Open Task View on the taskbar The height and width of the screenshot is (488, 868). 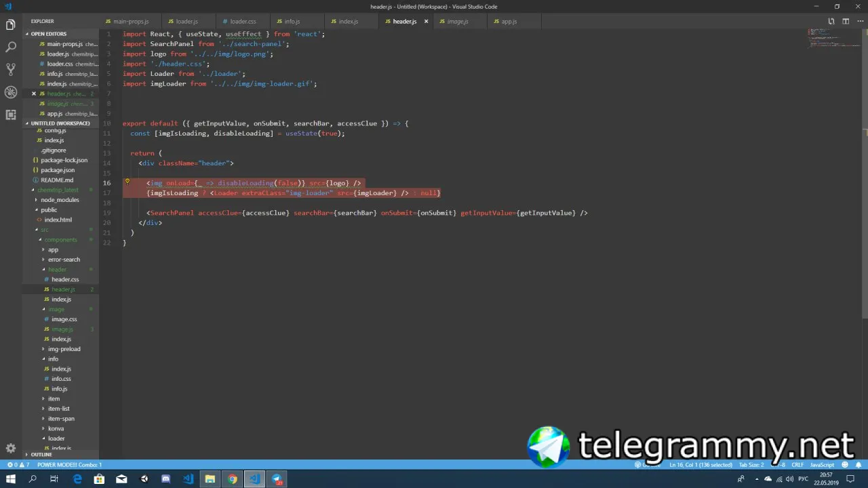click(x=54, y=479)
